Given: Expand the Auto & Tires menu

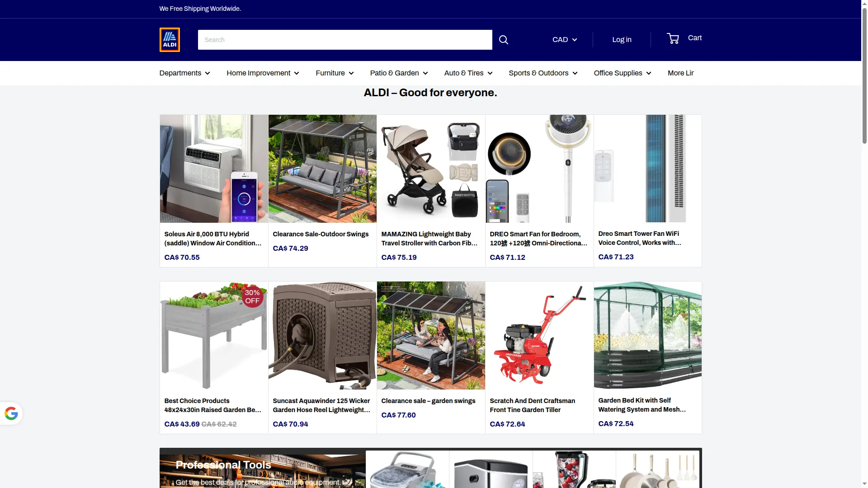Looking at the screenshot, I should [x=468, y=73].
